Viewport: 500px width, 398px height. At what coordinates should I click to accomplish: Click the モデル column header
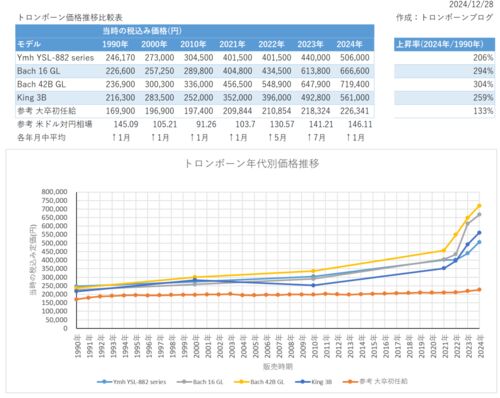[x=29, y=44]
